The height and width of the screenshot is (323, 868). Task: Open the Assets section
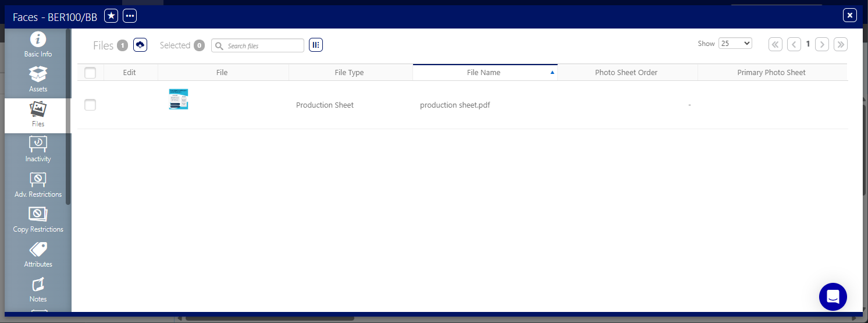click(x=38, y=80)
